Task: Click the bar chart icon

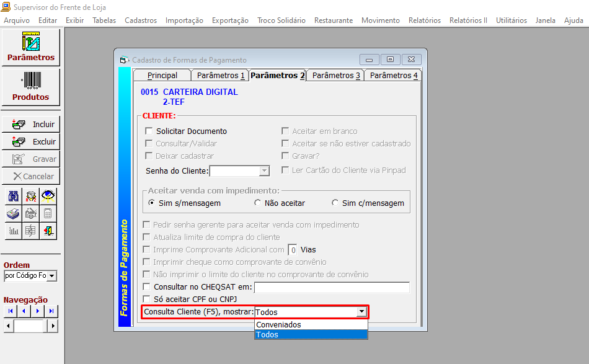Action: tap(14, 231)
